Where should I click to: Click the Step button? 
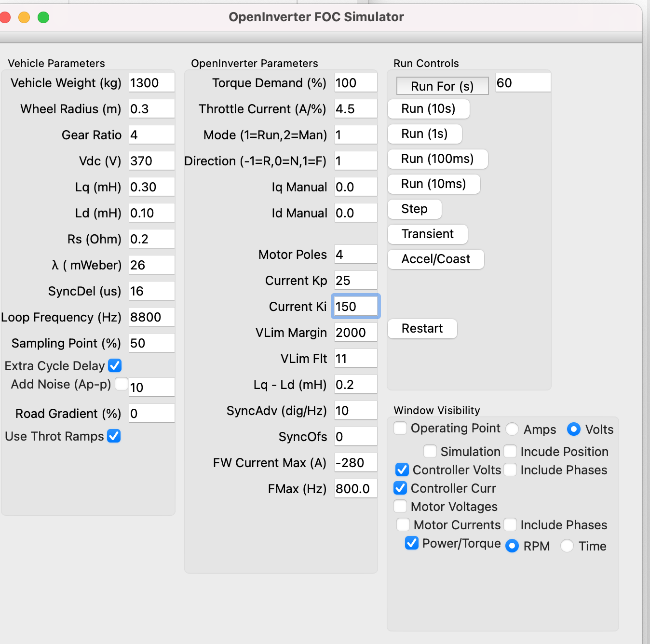(x=414, y=209)
